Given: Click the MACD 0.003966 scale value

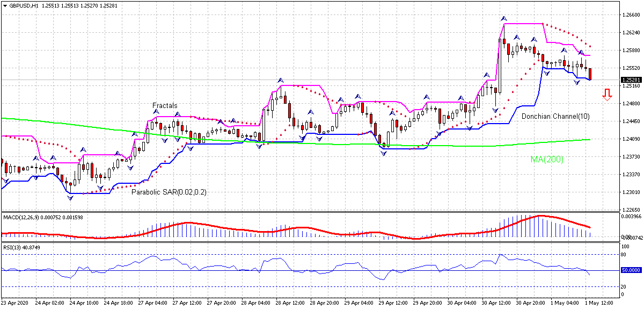Looking at the screenshot, I should click(632, 217).
